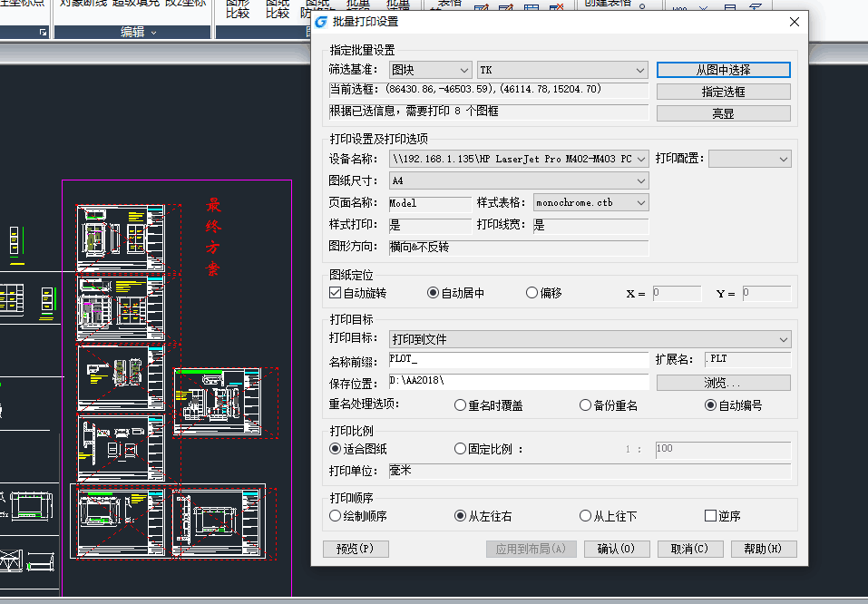The width and height of the screenshot is (868, 604).
Task: Select the 从上往下 print order option
Action: [x=585, y=516]
